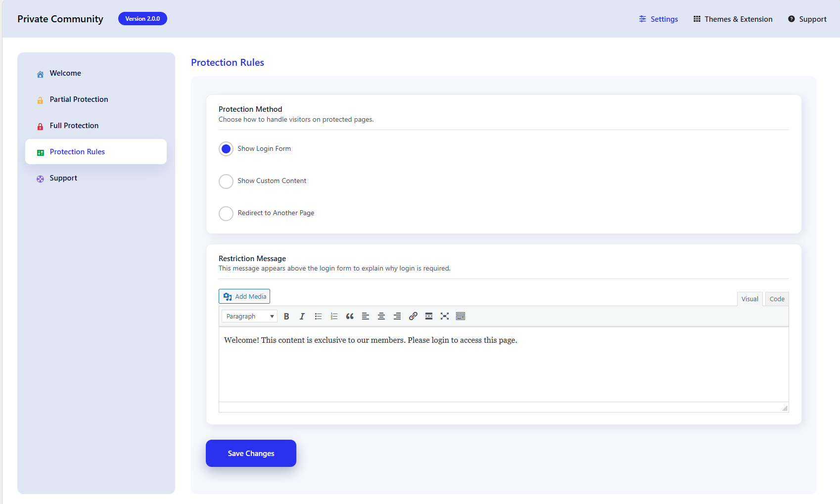Apply italic formatting in the editor
Viewport: 840px width, 504px height.
302,317
